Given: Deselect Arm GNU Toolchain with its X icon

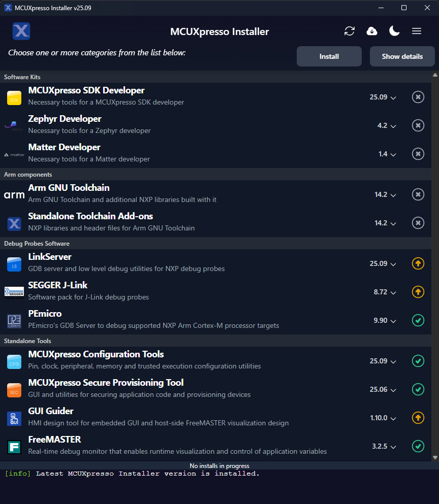Looking at the screenshot, I should pyautogui.click(x=418, y=194).
